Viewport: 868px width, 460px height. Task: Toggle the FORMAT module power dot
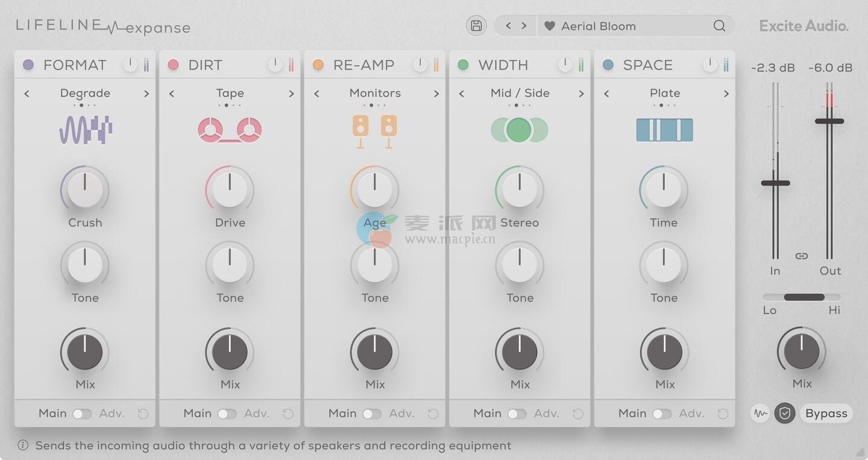28,65
